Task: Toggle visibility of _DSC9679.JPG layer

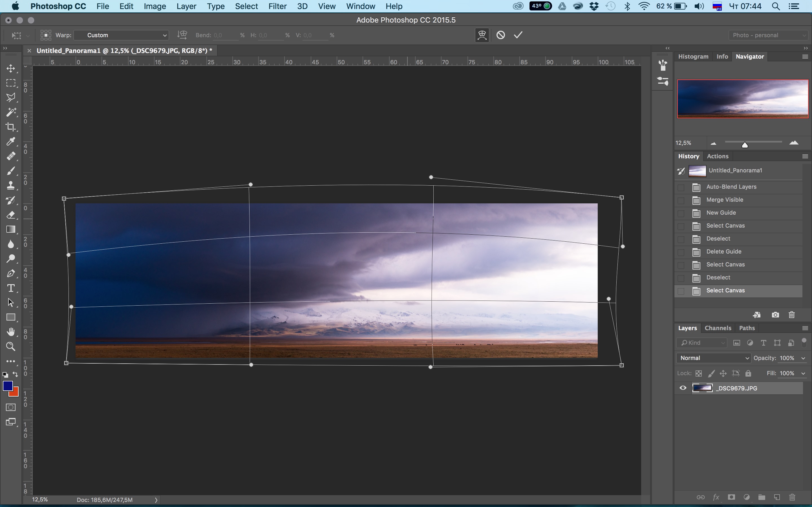Action: 682,388
